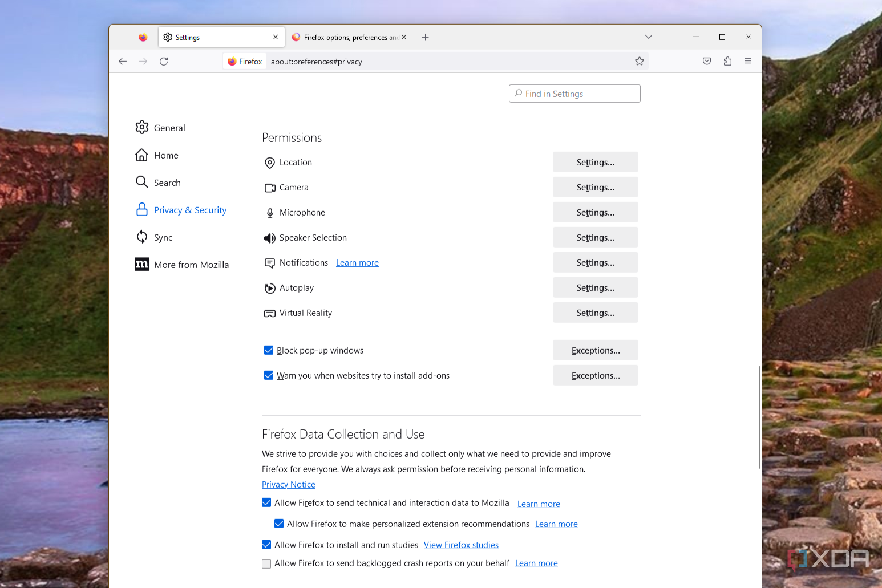Open Extensions puzzle icon
The width and height of the screenshot is (882, 588).
[x=727, y=61]
